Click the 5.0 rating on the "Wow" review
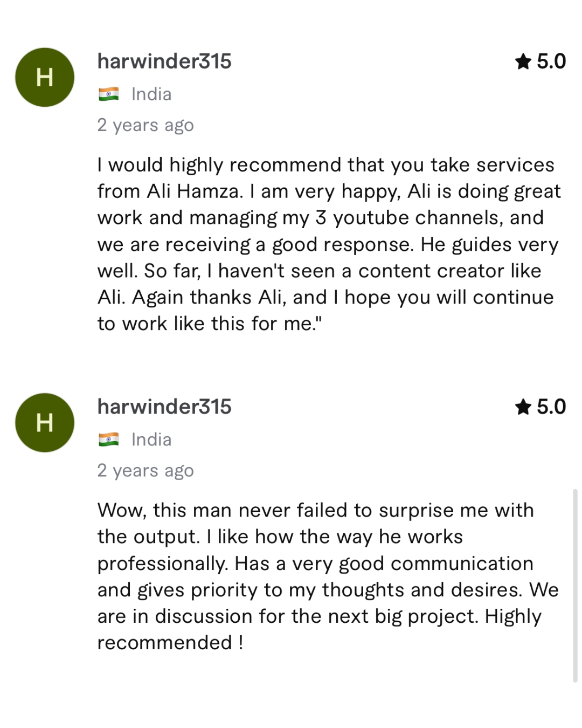Screen dimensions: 582x728 551,407
